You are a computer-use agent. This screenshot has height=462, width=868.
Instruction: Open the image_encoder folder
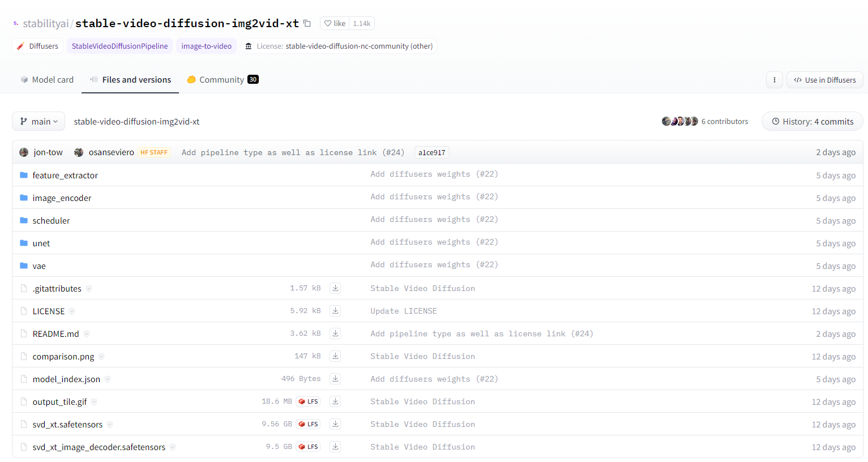62,198
